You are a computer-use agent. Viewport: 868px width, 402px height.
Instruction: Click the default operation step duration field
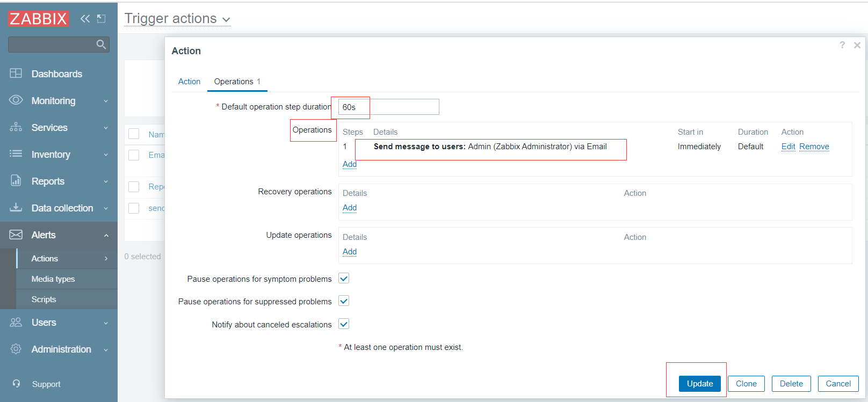pos(389,107)
